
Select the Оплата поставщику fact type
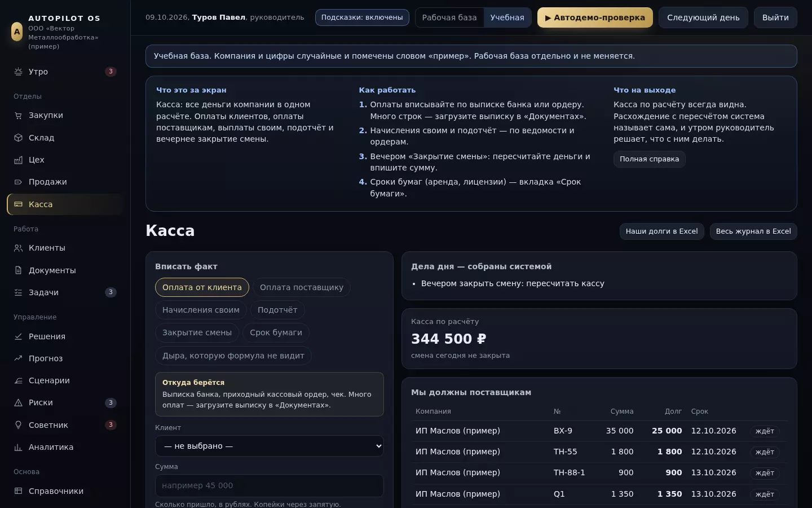pyautogui.click(x=302, y=287)
